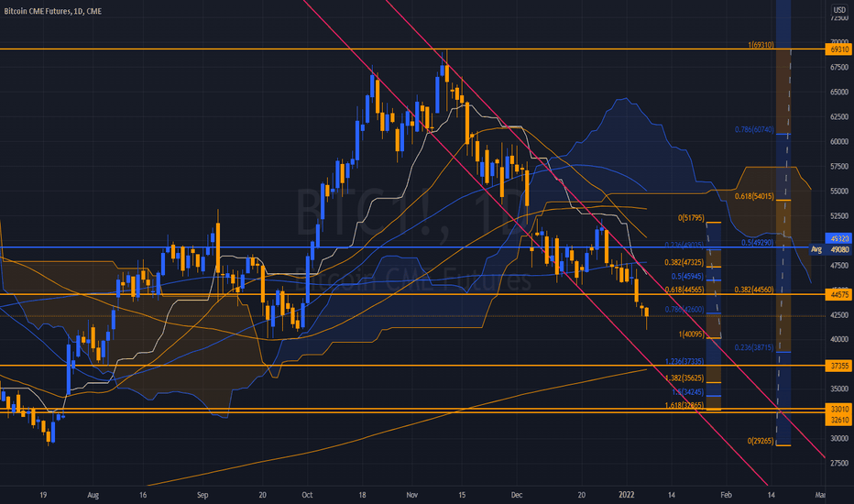Click the 57500 price scale value
The image size is (854, 504).
click(838, 166)
